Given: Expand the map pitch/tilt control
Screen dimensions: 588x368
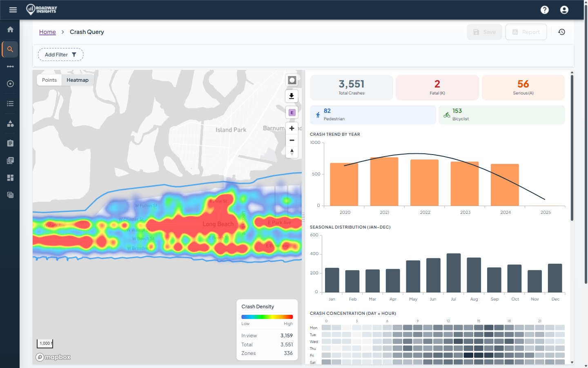Looking at the screenshot, I should click(292, 152).
